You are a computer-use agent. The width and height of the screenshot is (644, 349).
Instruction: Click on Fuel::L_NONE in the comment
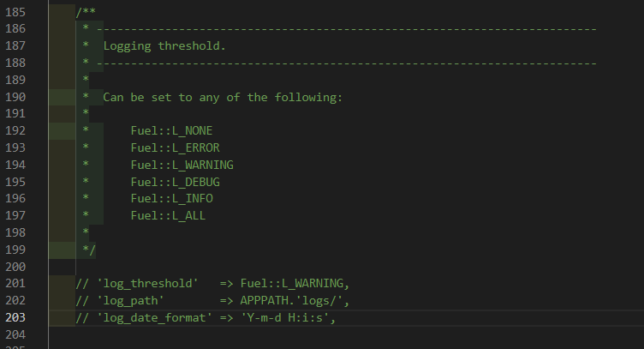click(171, 130)
